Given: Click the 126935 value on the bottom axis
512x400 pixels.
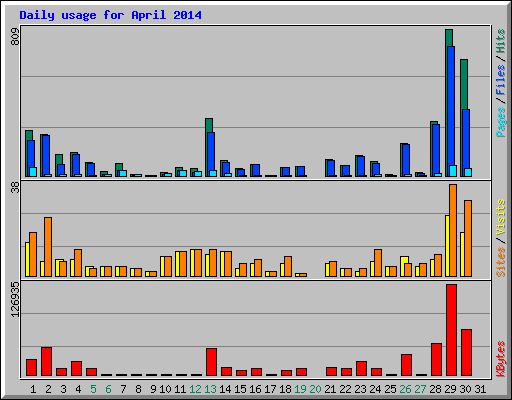Looking at the screenshot, I should pos(15,299).
